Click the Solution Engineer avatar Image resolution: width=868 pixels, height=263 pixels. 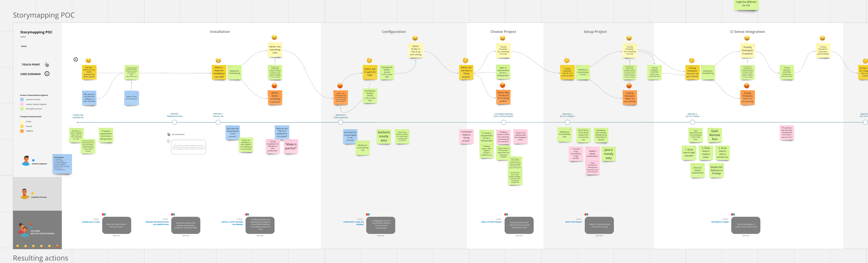tap(26, 161)
